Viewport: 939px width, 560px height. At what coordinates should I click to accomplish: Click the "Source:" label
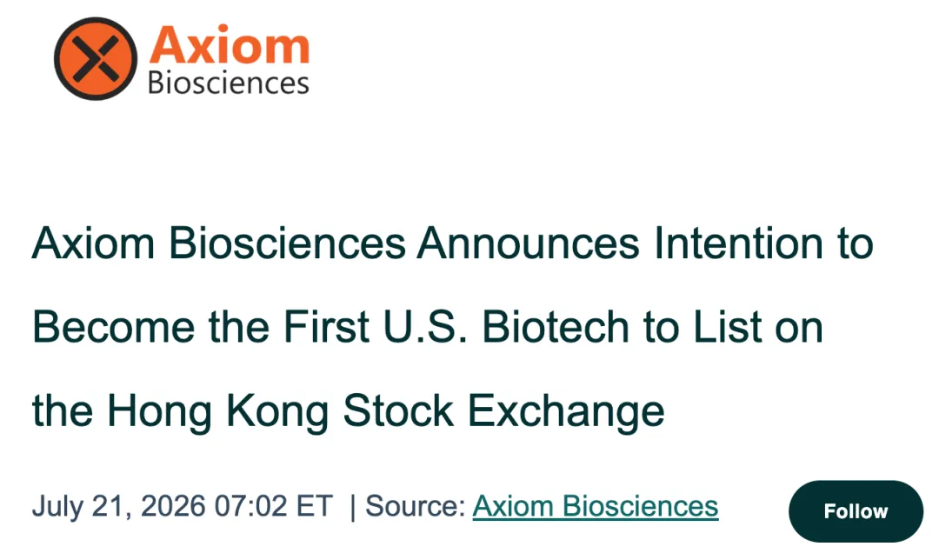415,506
